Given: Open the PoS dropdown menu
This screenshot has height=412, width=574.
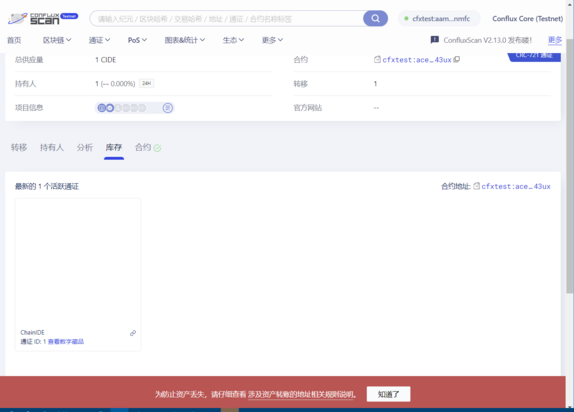Looking at the screenshot, I should coord(137,40).
